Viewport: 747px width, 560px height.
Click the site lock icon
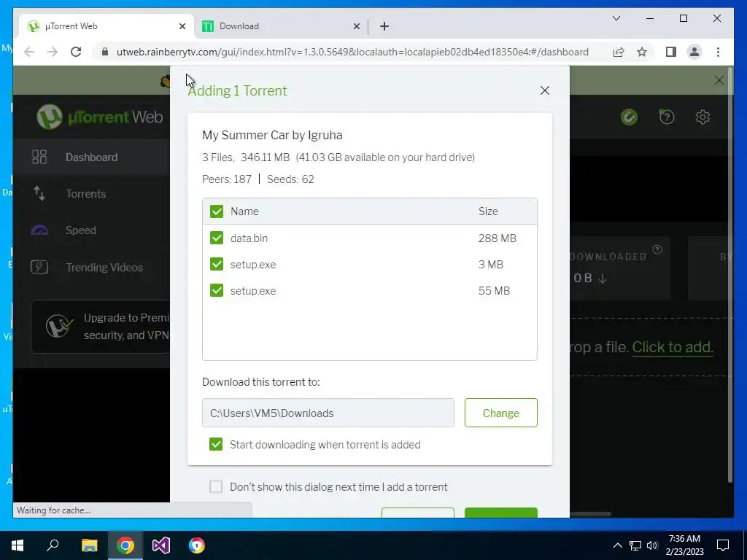click(x=105, y=52)
